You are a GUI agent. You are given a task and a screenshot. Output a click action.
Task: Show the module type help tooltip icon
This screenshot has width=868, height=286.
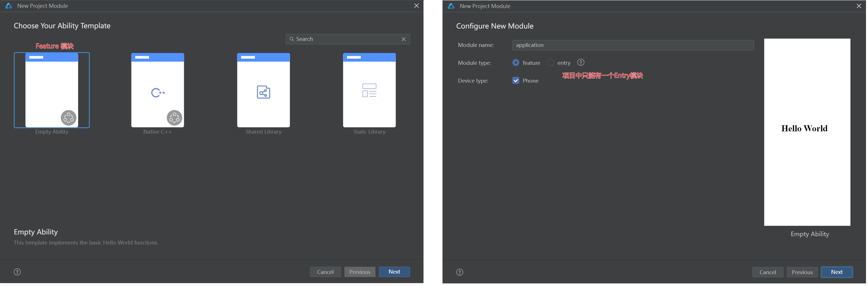tap(581, 62)
